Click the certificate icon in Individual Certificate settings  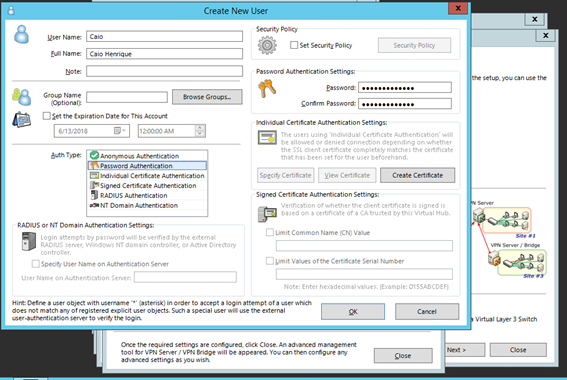[x=267, y=138]
